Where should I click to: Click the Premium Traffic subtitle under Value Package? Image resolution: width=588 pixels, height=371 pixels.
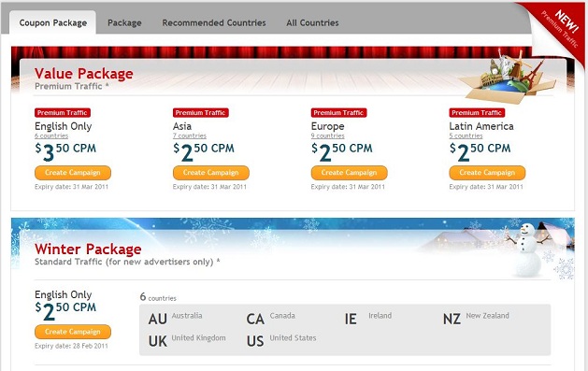pos(72,86)
